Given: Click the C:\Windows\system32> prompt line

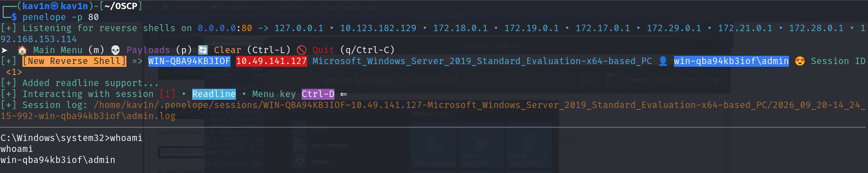Looking at the screenshot, I should [x=72, y=138].
